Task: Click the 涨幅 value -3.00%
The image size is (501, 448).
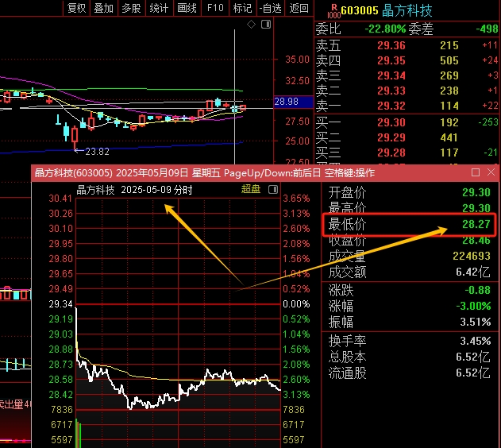Action: (x=473, y=306)
